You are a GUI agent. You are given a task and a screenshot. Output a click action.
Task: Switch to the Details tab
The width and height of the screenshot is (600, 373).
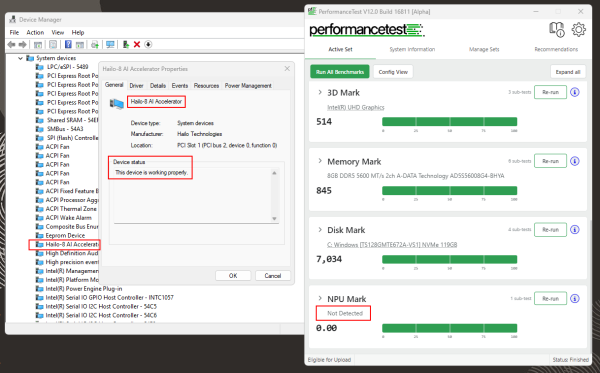click(x=158, y=86)
